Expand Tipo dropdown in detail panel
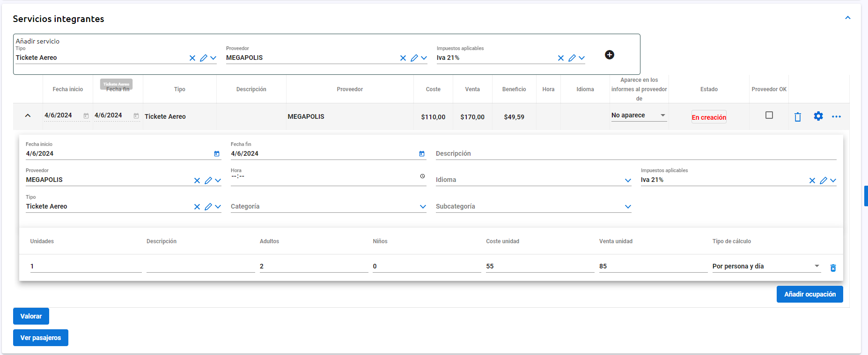The width and height of the screenshot is (868, 355). pos(218,207)
